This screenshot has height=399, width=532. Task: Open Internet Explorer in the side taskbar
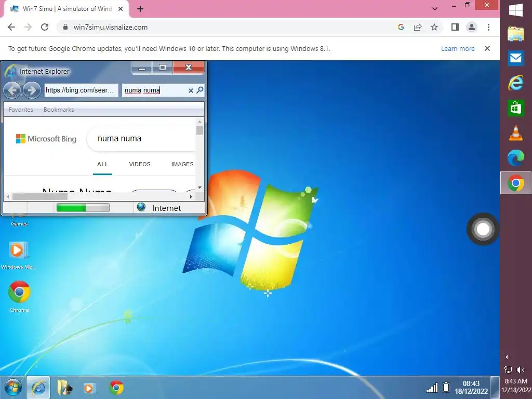pos(516,83)
